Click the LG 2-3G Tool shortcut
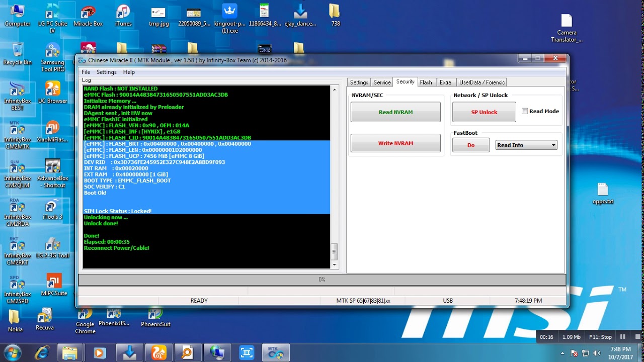 52,248
